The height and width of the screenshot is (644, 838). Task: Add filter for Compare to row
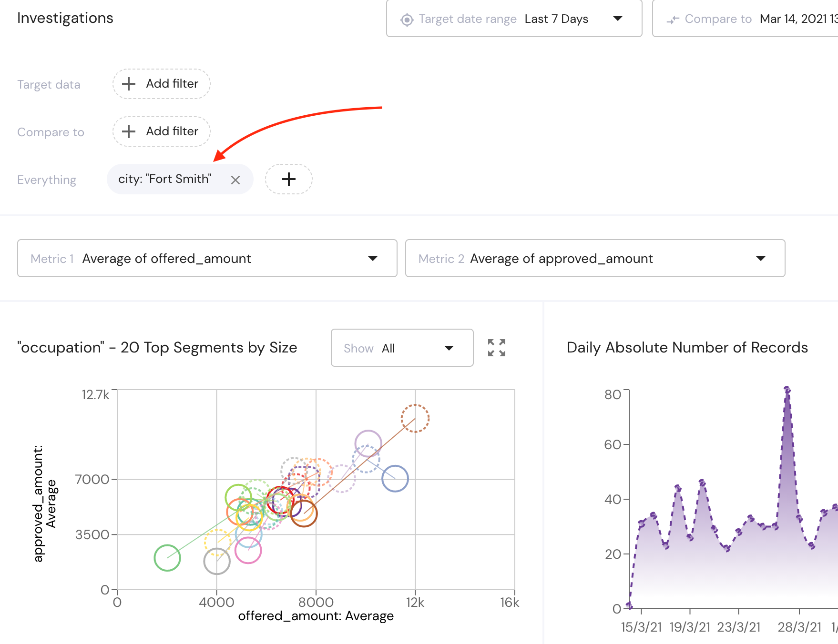161,131
